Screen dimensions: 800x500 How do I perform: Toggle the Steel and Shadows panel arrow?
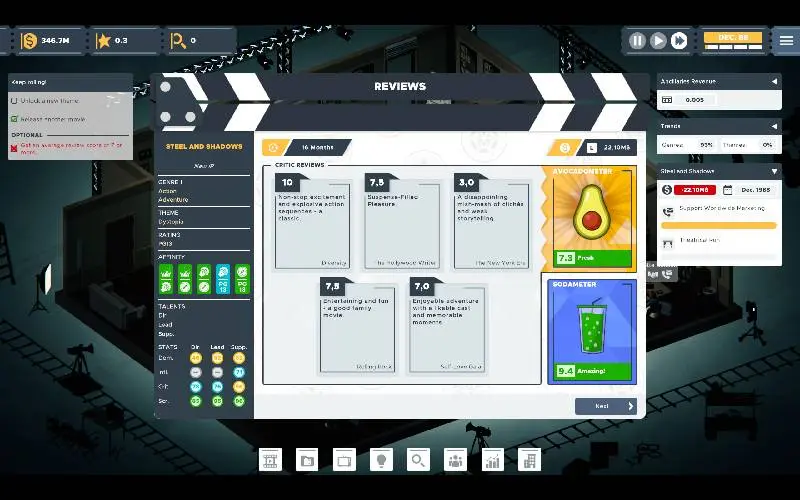tap(773, 171)
